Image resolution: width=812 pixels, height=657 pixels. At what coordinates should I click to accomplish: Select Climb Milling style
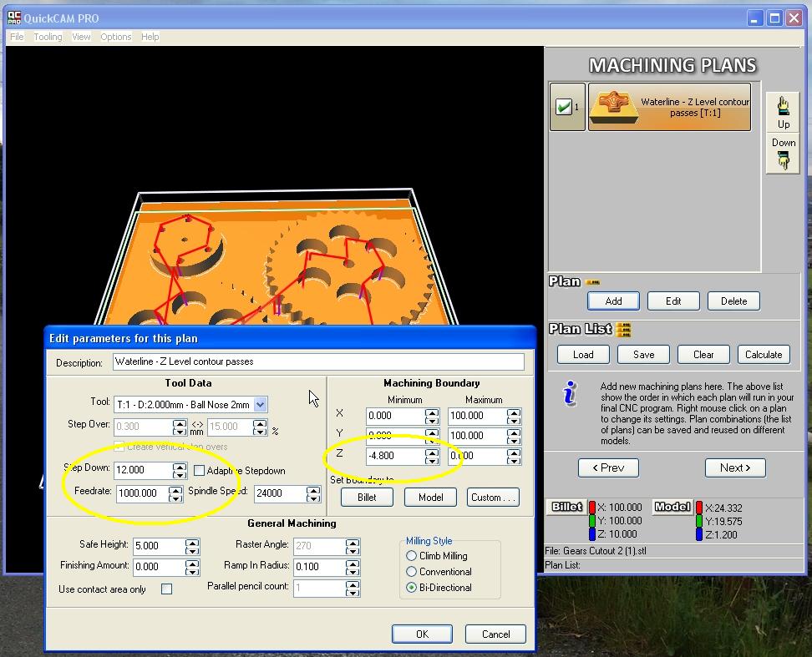coord(411,556)
